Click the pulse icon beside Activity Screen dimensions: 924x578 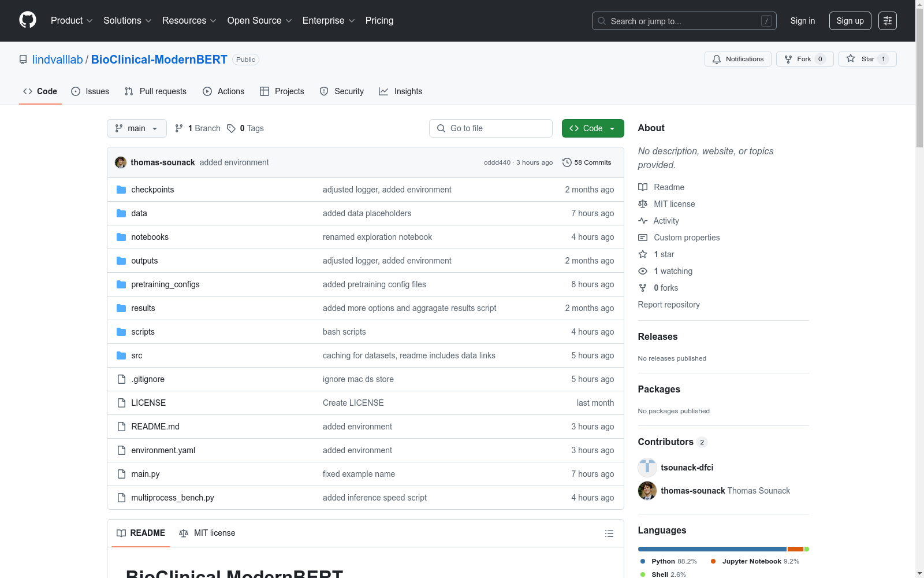(643, 221)
